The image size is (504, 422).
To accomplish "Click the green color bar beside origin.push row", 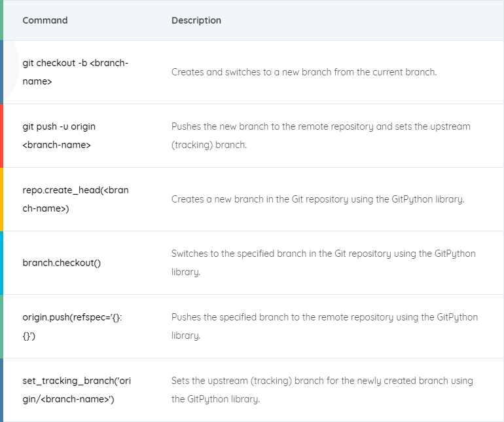I will click(2, 326).
